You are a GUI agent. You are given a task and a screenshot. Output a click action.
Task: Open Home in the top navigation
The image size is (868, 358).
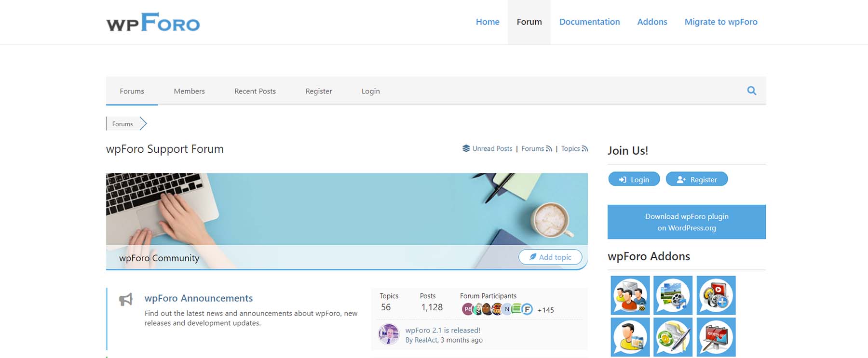coord(488,22)
